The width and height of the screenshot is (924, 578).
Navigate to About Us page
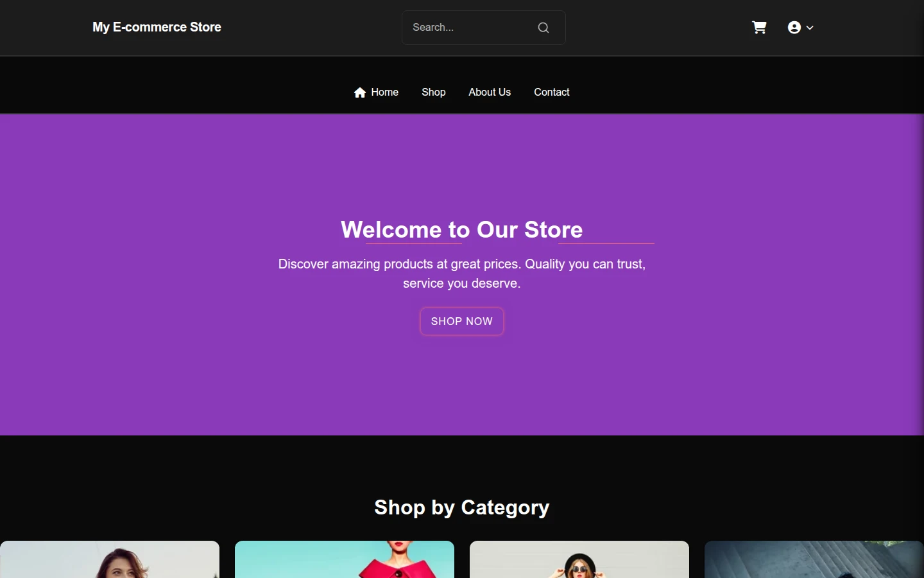click(490, 92)
